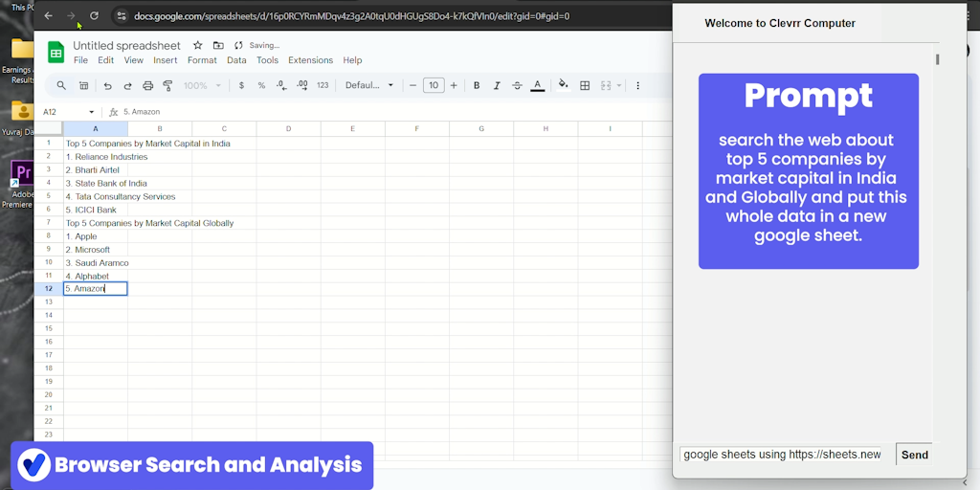Click the Send button
Viewport: 980px width, 490px height.
pyautogui.click(x=914, y=455)
